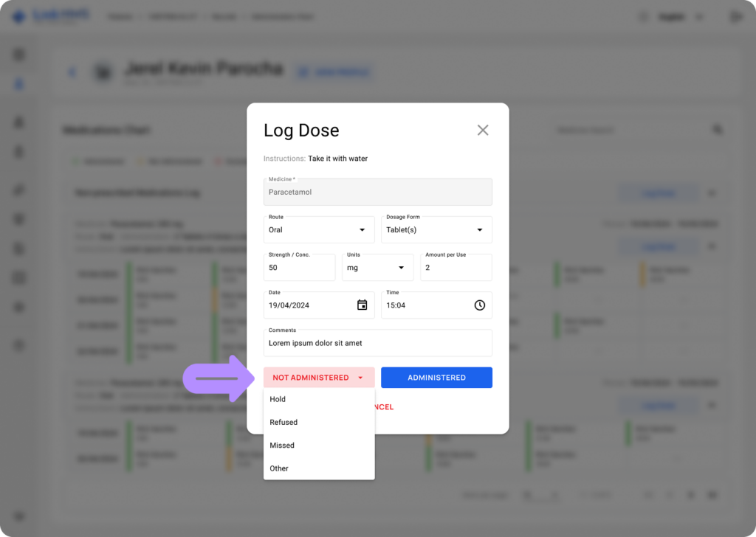Click the back arrow beside patient name
The width and height of the screenshot is (756, 537).
coord(72,72)
